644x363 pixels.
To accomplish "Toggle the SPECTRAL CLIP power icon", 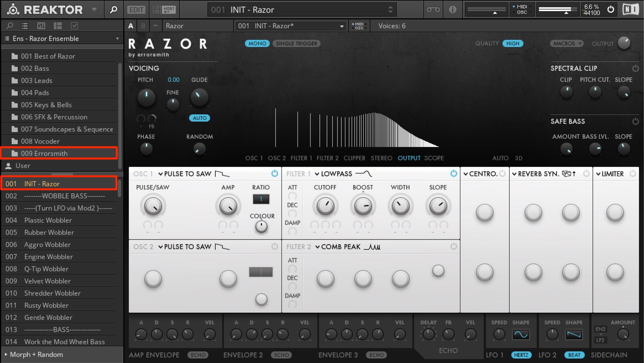I will [x=635, y=68].
